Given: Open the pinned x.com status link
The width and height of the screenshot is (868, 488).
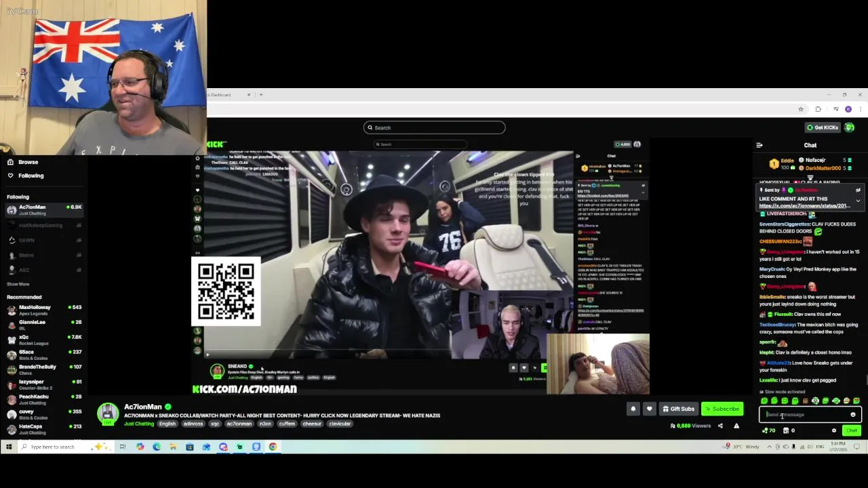Looking at the screenshot, I should 804,206.
